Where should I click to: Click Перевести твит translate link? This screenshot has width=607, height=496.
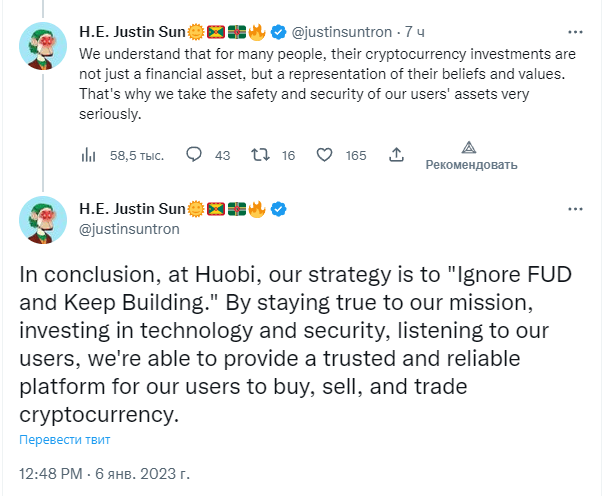[x=65, y=440]
